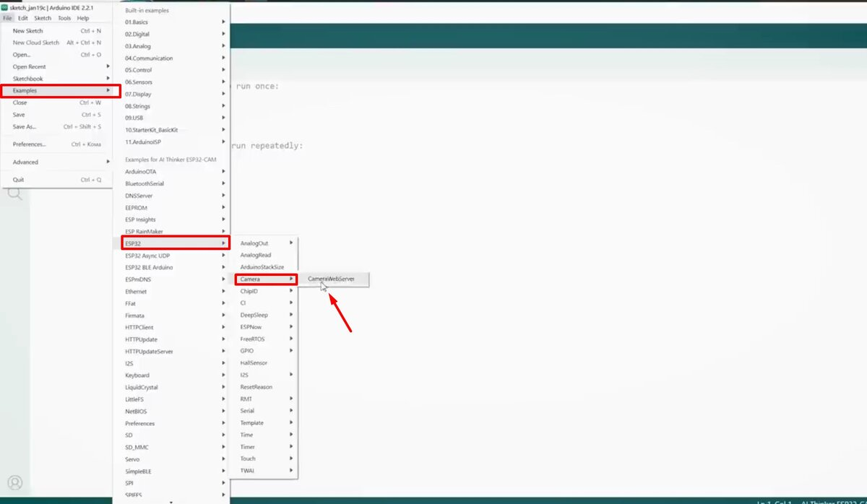The image size is (867, 504).
Task: Click File in the menu bar
Action: point(7,18)
